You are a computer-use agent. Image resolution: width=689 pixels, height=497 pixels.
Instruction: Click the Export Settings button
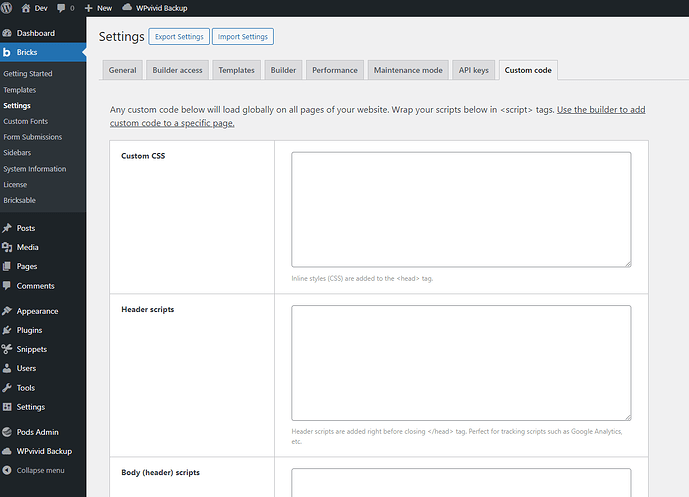click(x=179, y=36)
